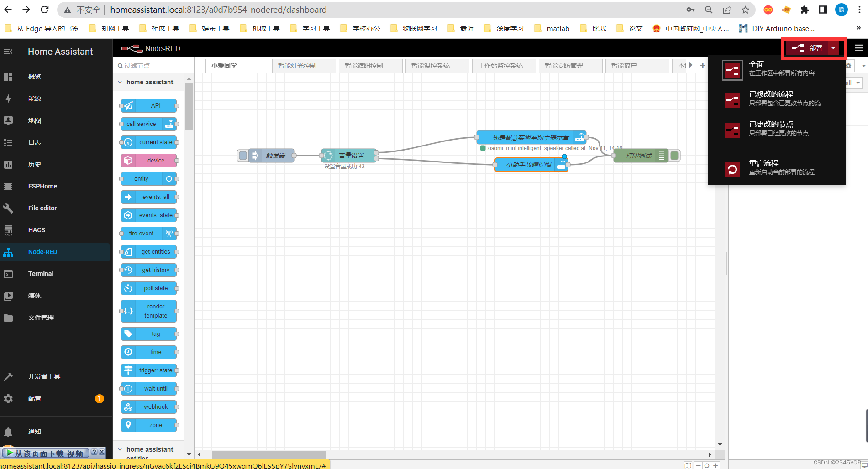Select the webhook palette node
Image resolution: width=868 pixels, height=469 pixels.
[x=149, y=407]
